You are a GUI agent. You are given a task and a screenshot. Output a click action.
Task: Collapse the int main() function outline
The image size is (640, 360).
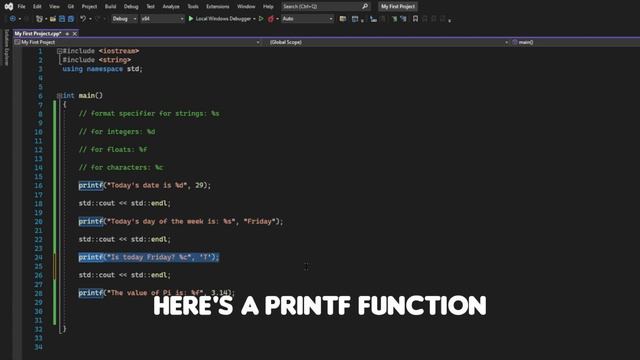point(60,96)
